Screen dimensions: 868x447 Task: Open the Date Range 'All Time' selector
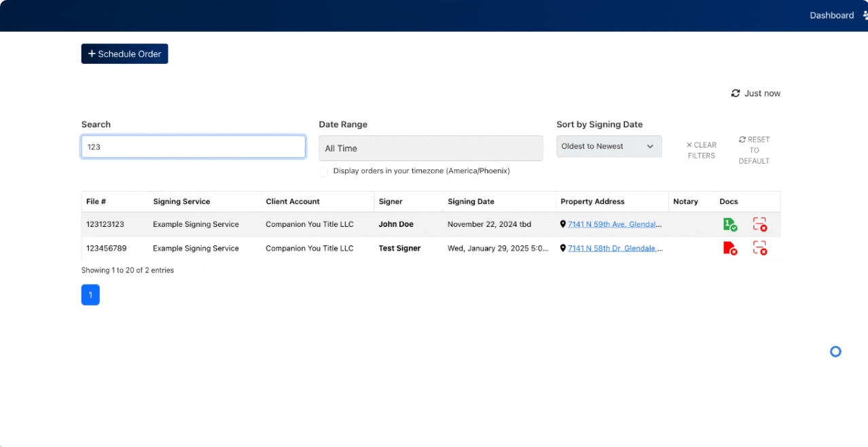[431, 148]
